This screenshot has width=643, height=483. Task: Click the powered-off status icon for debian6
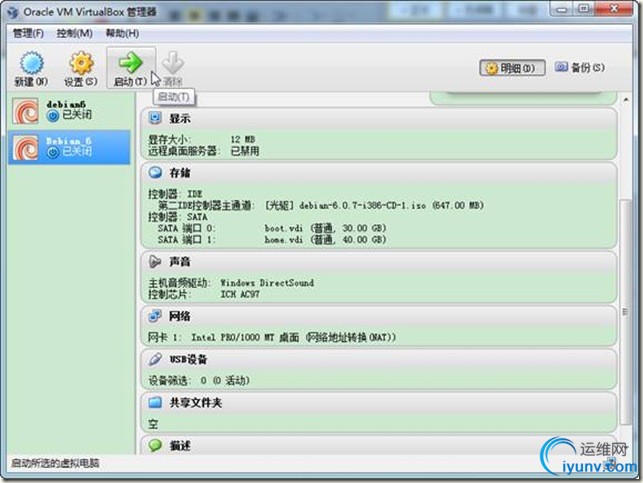(52, 116)
